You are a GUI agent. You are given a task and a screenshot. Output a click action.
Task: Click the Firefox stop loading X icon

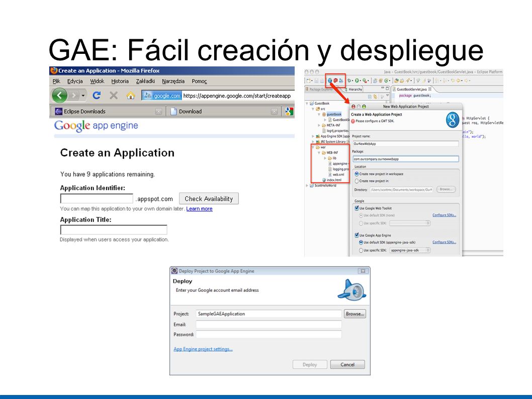114,96
